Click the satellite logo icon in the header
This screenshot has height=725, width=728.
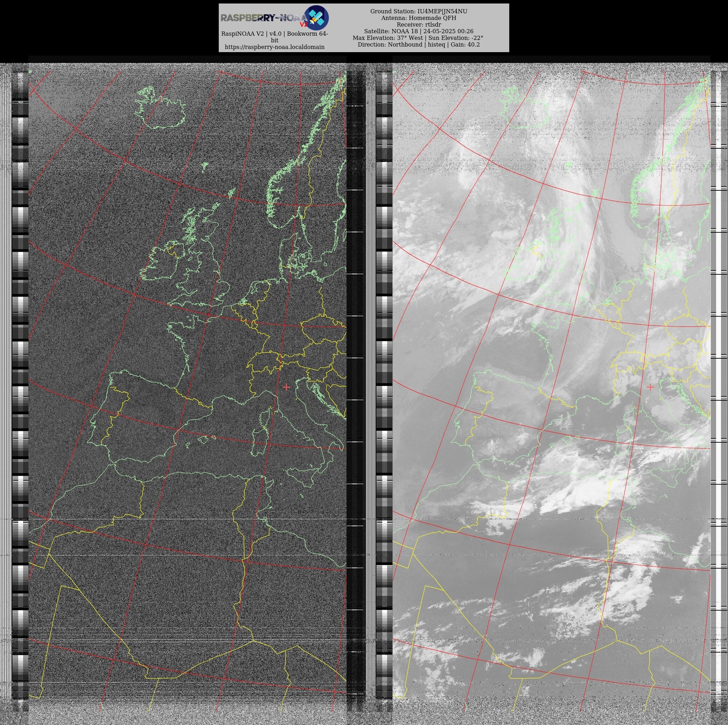click(x=316, y=18)
